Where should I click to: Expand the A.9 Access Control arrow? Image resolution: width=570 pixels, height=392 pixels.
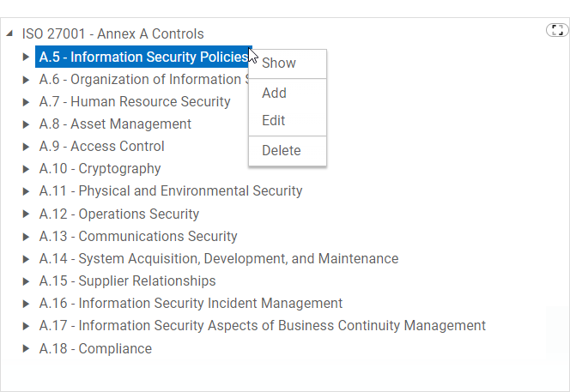[x=27, y=147]
